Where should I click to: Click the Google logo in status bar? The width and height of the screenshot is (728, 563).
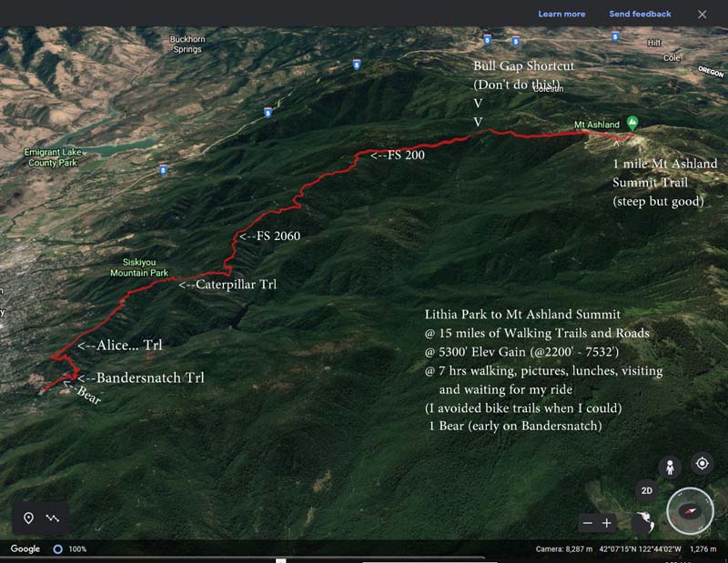tap(25, 548)
